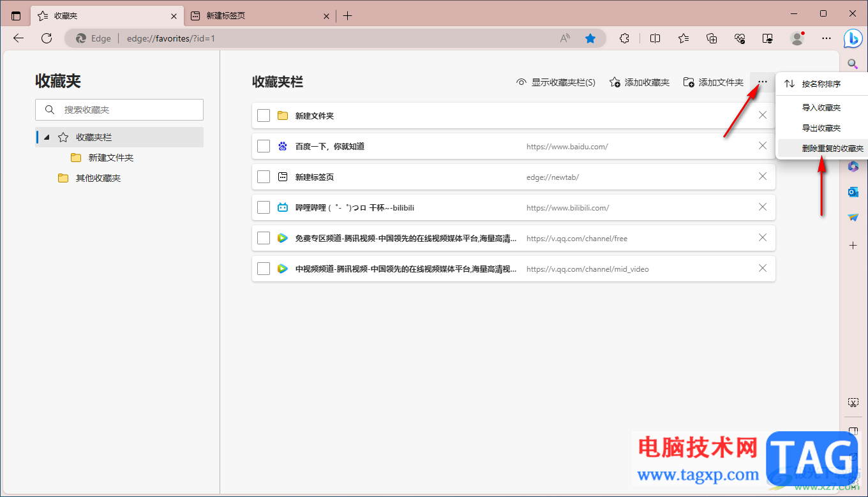This screenshot has width=868, height=497.
Task: Open Microsoft 365 in the sidebar
Action: [x=853, y=166]
